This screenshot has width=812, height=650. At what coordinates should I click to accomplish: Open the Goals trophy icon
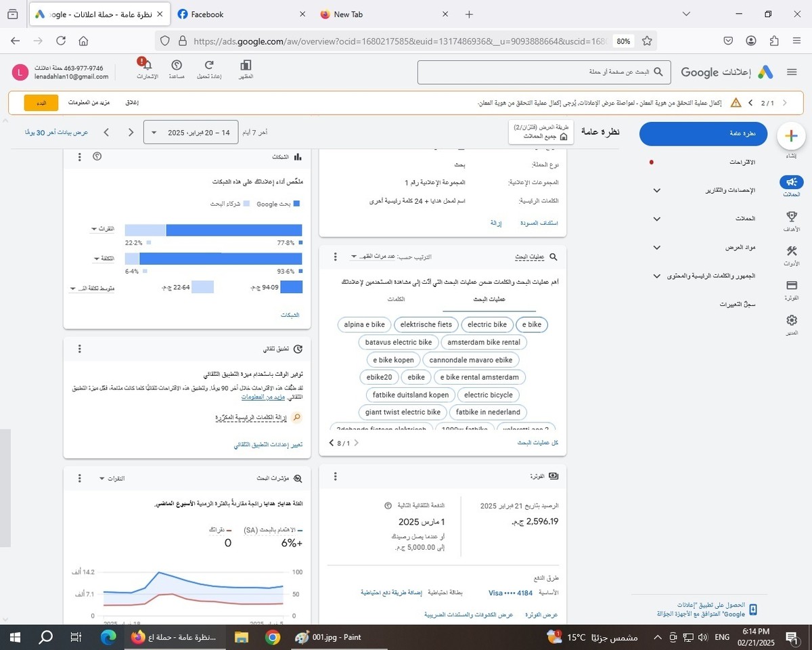[x=791, y=217]
